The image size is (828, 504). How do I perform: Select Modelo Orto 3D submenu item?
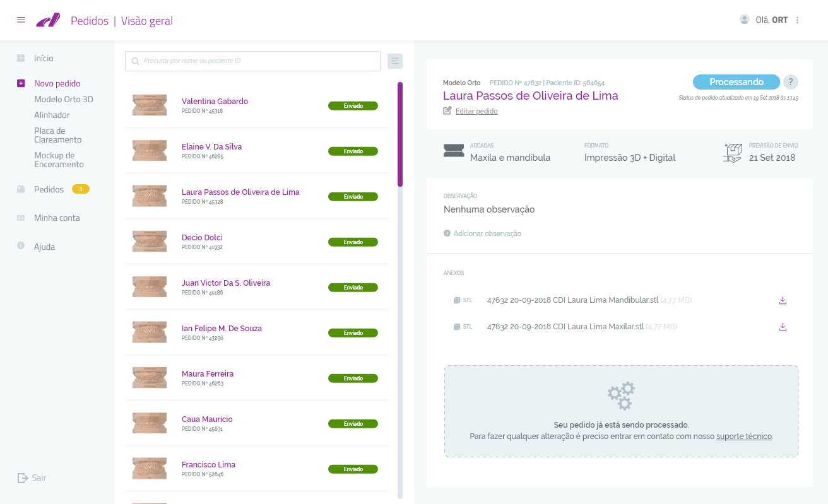[64, 99]
